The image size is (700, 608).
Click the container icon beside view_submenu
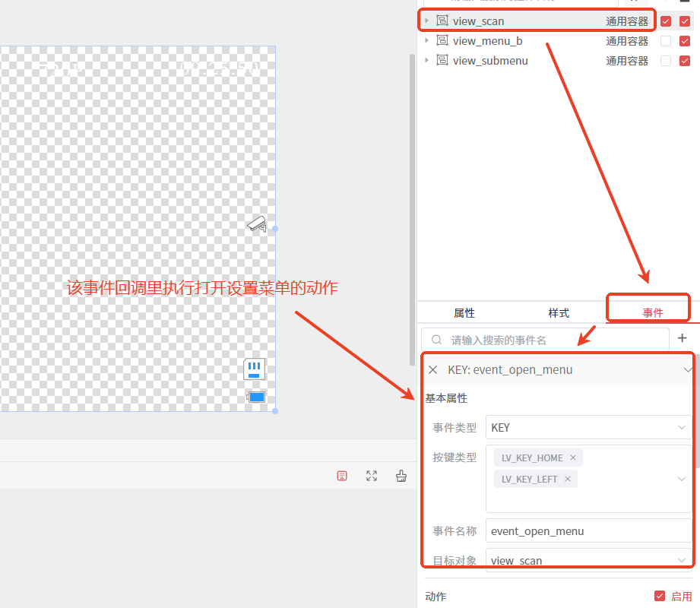[x=442, y=60]
